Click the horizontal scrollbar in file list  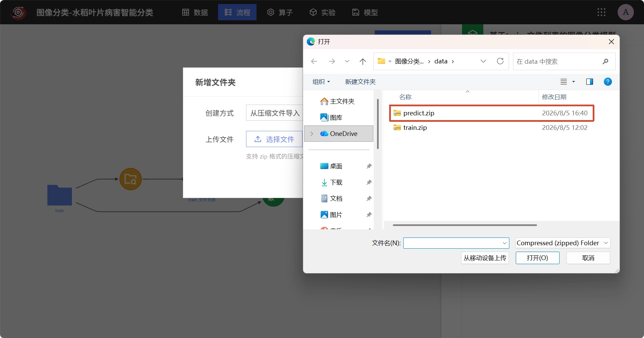click(x=465, y=225)
